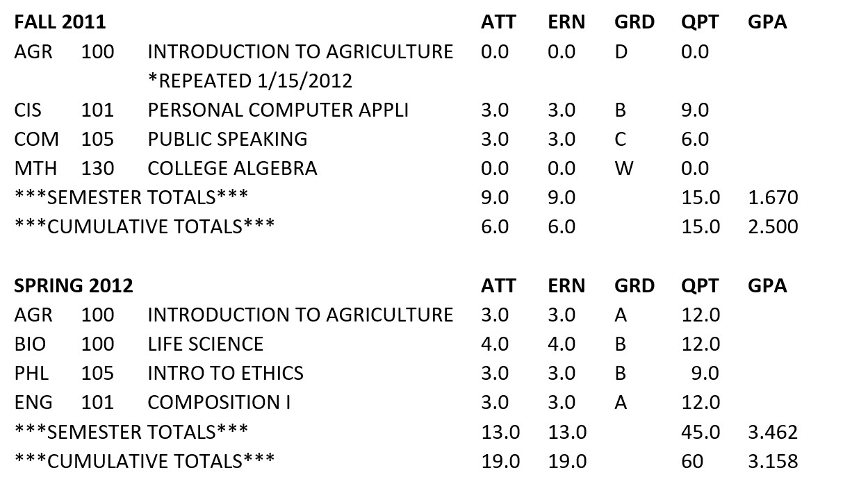Click the 4.0 ATT value for Life Science
Screen dimensions: 868x484
(x=495, y=344)
